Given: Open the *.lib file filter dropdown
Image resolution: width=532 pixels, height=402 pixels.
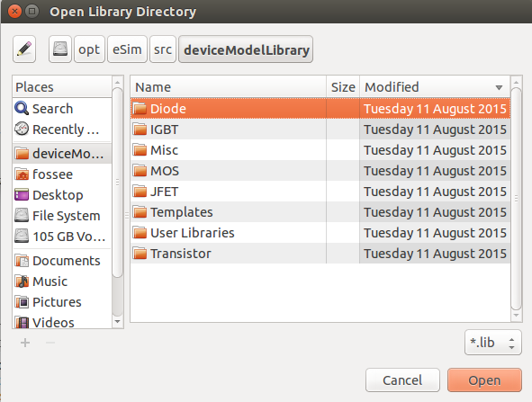Looking at the screenshot, I should (492, 343).
